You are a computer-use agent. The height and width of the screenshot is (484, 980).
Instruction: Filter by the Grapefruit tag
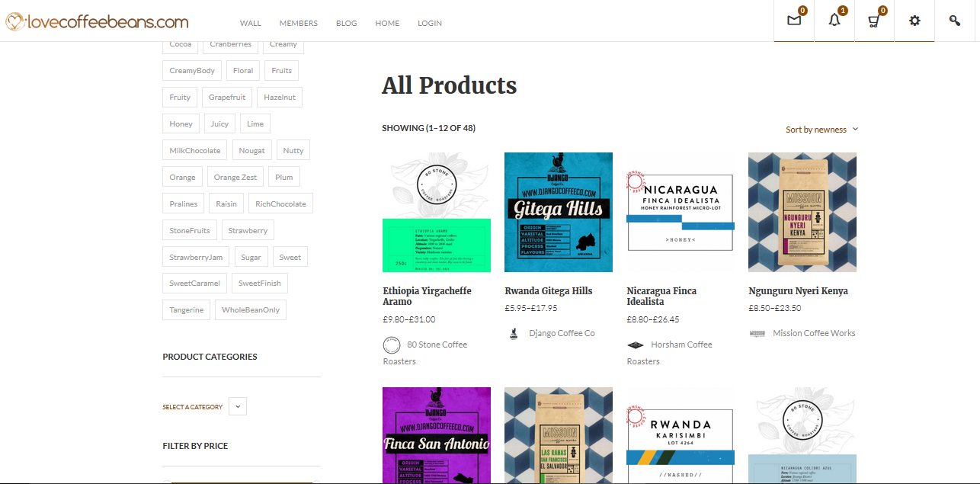[227, 98]
